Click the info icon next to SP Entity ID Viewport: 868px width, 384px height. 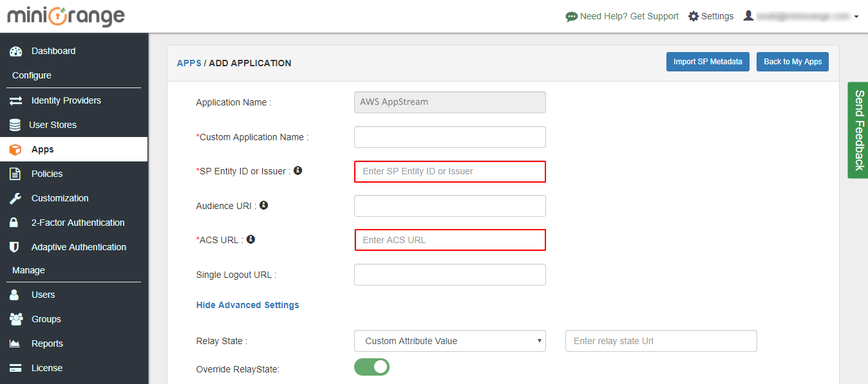point(297,170)
